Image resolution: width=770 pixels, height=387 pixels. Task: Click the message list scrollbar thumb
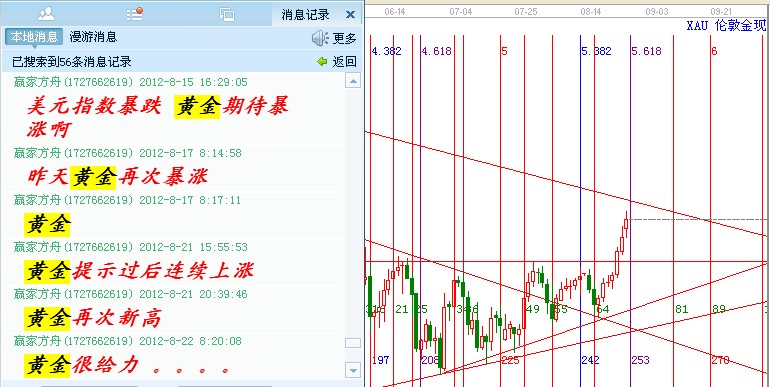(353, 343)
